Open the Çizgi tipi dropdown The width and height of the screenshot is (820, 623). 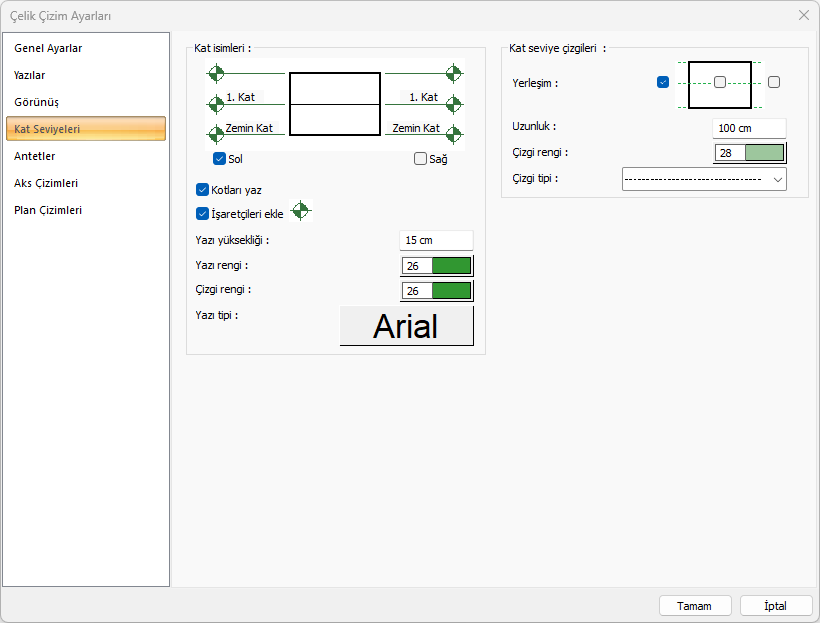pyautogui.click(x=704, y=179)
